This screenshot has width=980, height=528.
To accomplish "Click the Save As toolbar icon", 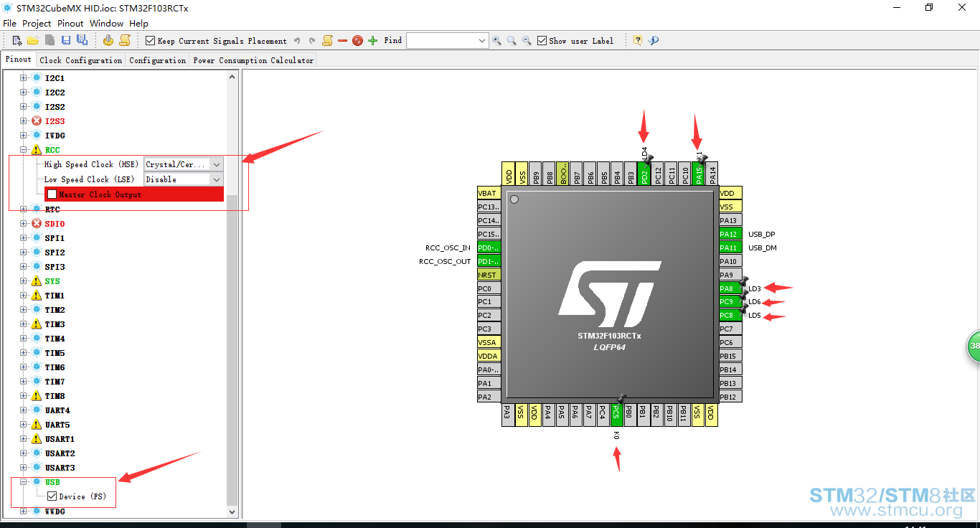I will click(82, 41).
